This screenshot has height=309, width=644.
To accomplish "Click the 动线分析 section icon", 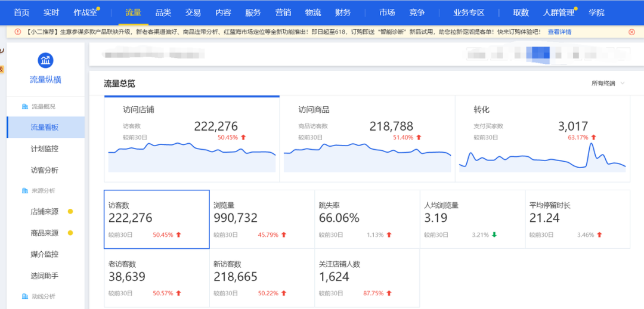I will tap(24, 296).
